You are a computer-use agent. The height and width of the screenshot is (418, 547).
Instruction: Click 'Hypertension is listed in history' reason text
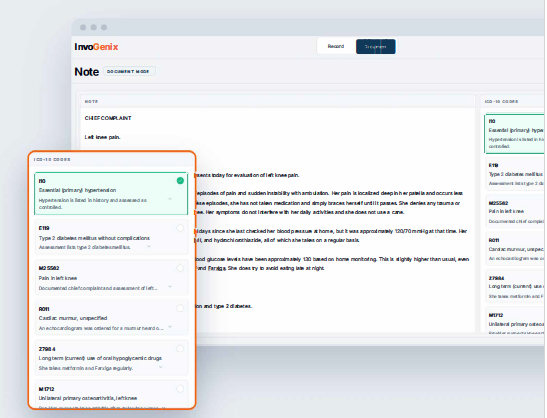(92, 203)
